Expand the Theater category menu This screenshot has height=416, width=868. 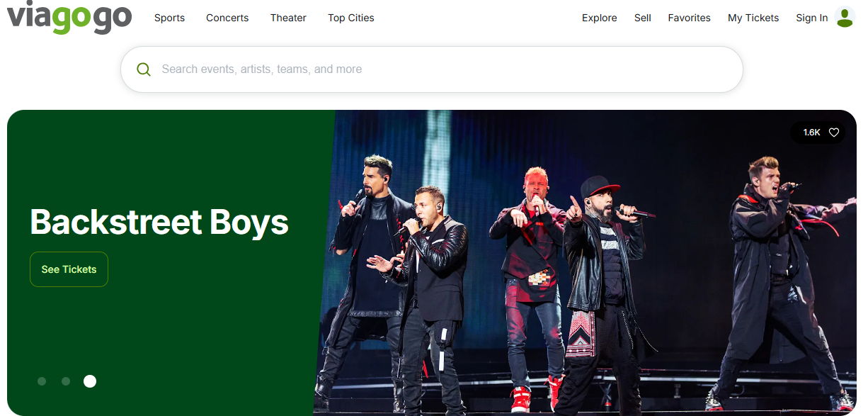[x=288, y=18]
